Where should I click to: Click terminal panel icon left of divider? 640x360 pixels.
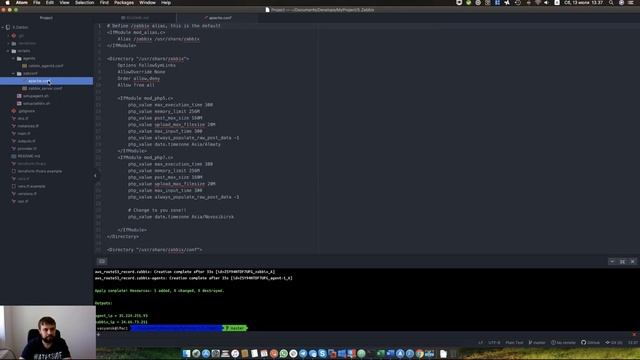pos(102,261)
